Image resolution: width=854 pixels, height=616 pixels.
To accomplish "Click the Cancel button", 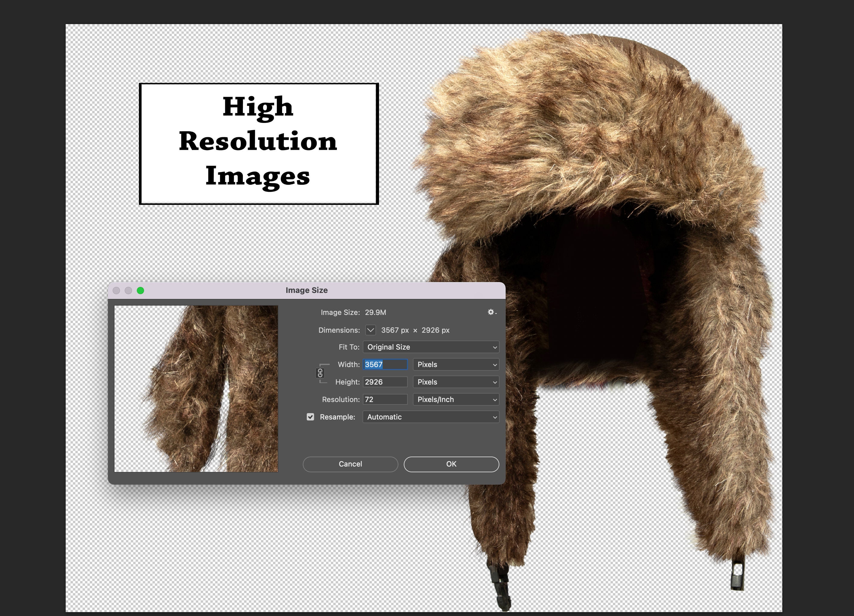I will coord(350,464).
